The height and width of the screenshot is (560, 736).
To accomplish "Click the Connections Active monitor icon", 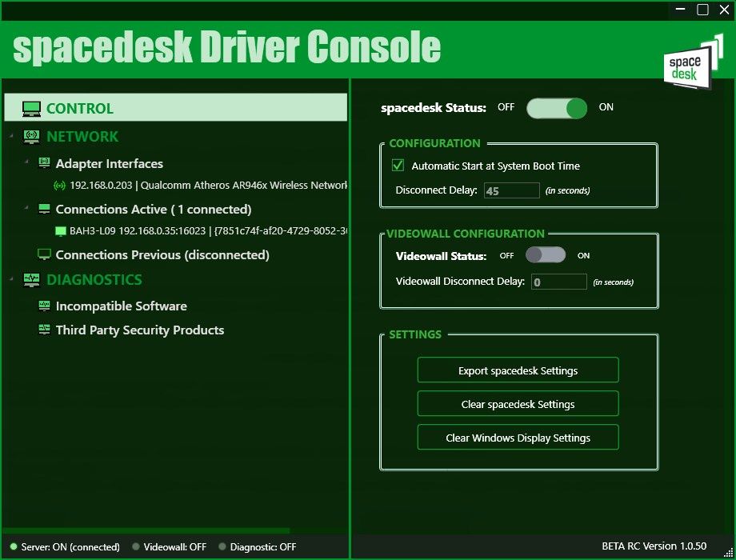I will 44,209.
